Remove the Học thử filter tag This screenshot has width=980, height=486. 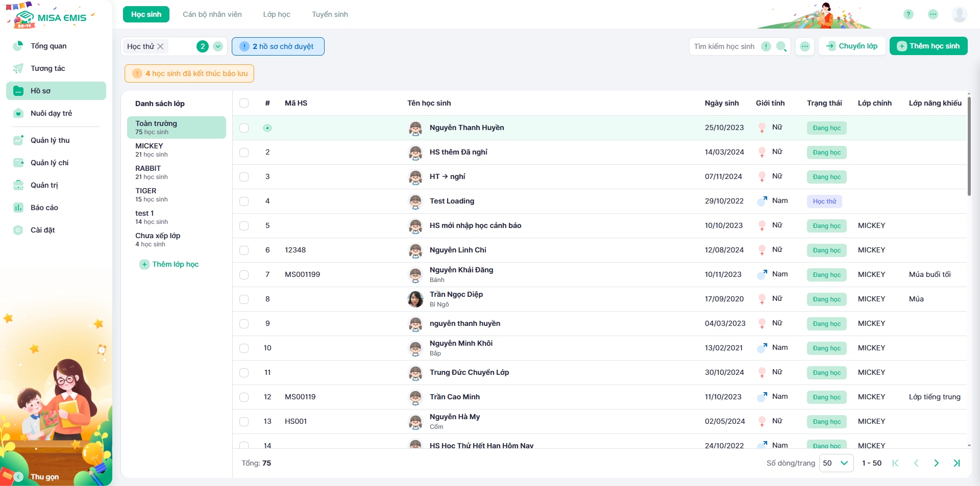(160, 46)
